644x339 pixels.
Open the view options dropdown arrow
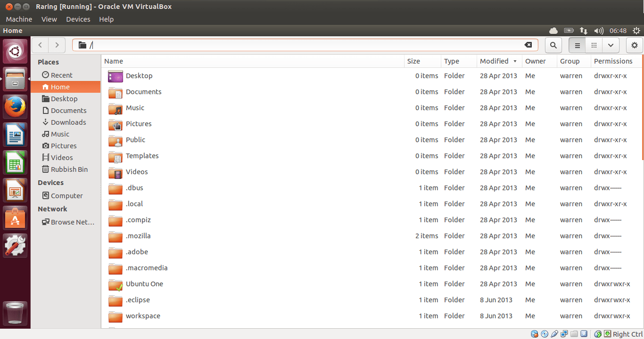click(x=611, y=45)
